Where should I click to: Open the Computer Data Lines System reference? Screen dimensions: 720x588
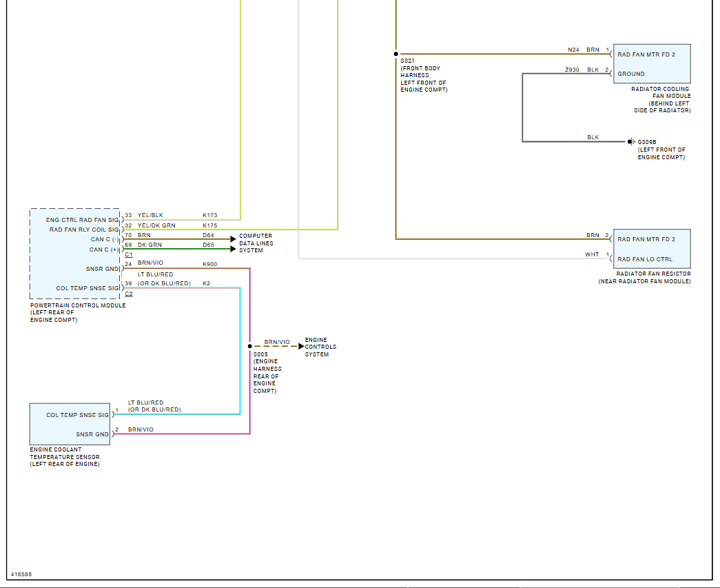(256, 243)
